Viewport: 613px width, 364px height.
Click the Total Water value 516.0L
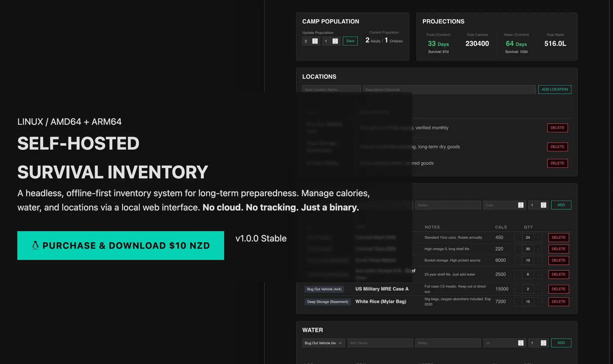555,44
